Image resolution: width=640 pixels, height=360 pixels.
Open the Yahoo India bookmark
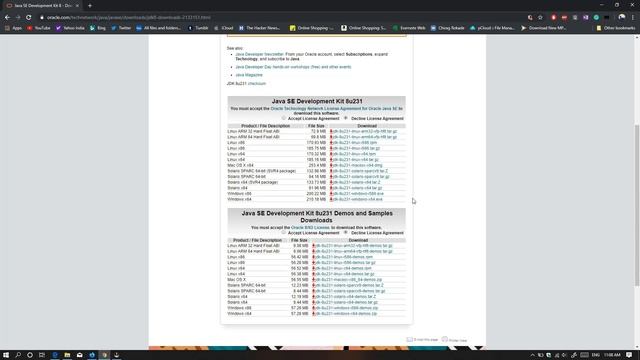pos(70,28)
